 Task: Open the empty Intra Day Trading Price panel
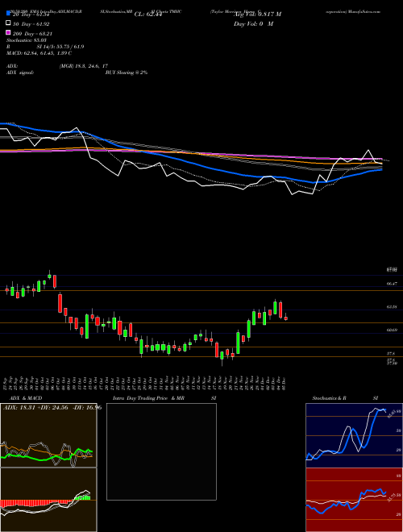pos(161,451)
